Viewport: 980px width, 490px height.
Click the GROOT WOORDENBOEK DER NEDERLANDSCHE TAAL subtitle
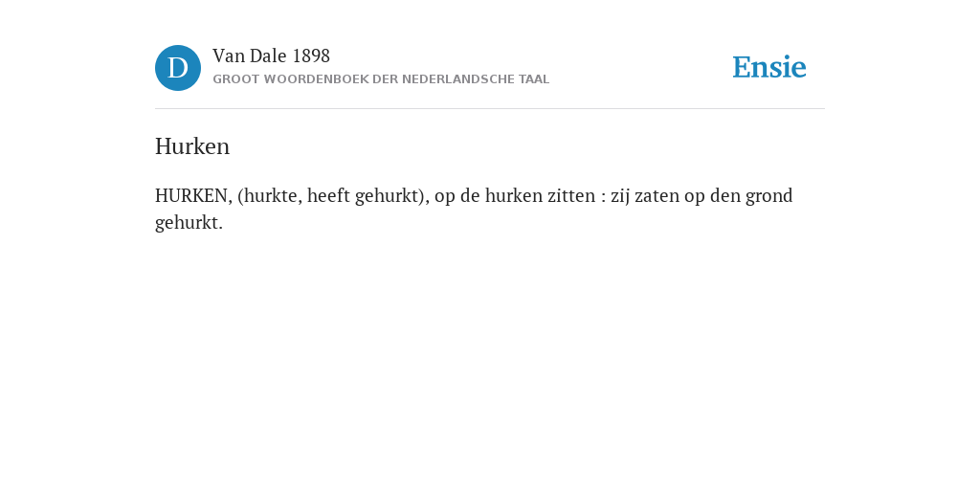click(381, 79)
